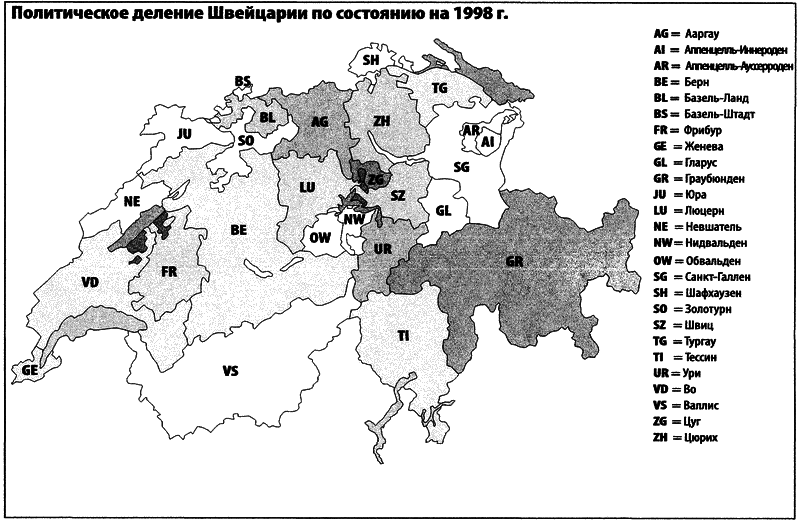Select legend entry 'LU = Люцерн'

point(689,211)
